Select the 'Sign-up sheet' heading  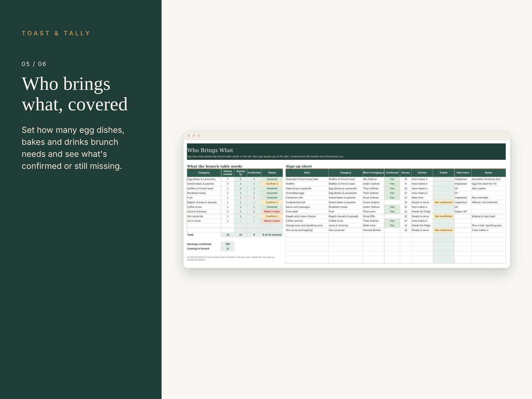click(x=299, y=166)
